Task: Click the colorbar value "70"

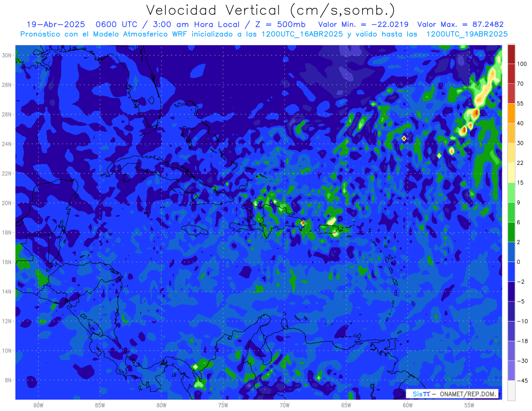Action: coord(520,83)
